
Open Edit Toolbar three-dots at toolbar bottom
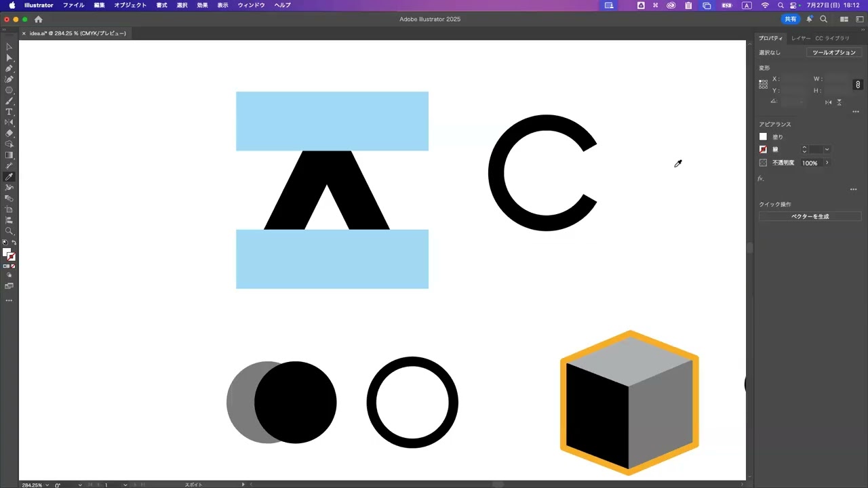click(x=9, y=300)
